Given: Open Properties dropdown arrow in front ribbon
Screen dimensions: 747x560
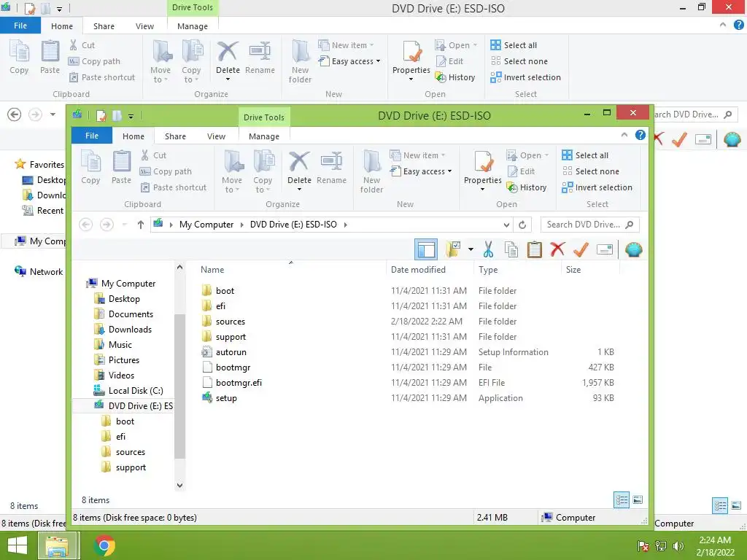Looking at the screenshot, I should click(483, 190).
